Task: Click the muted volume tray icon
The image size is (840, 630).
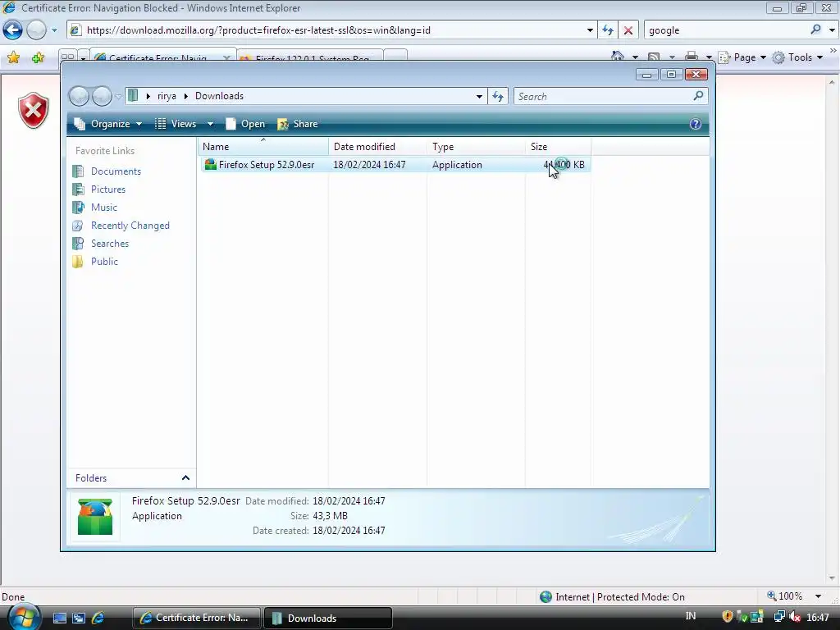Action: 795,617
